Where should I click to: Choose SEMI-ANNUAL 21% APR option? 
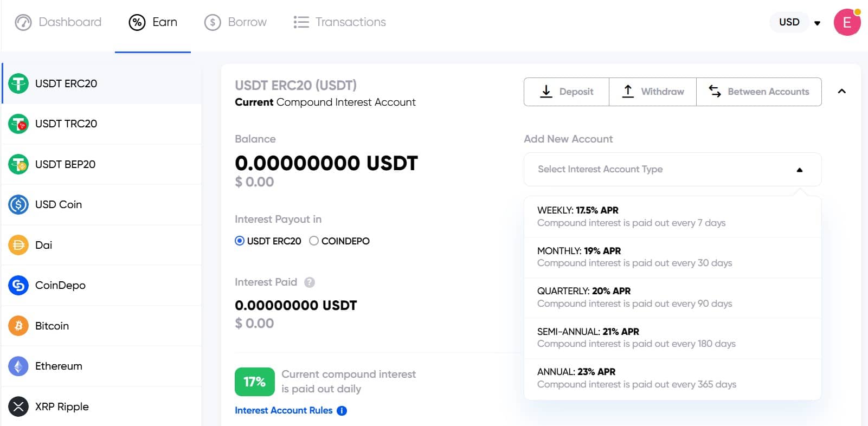pos(672,338)
